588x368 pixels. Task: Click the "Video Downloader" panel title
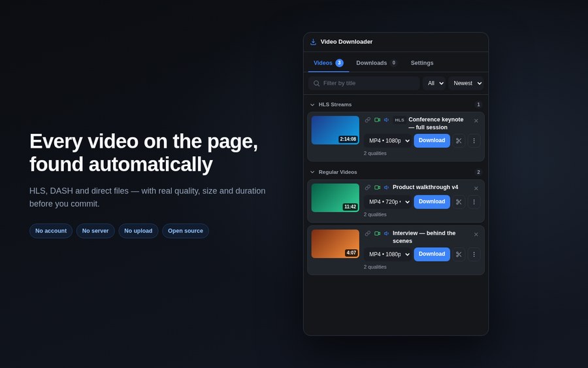click(346, 42)
